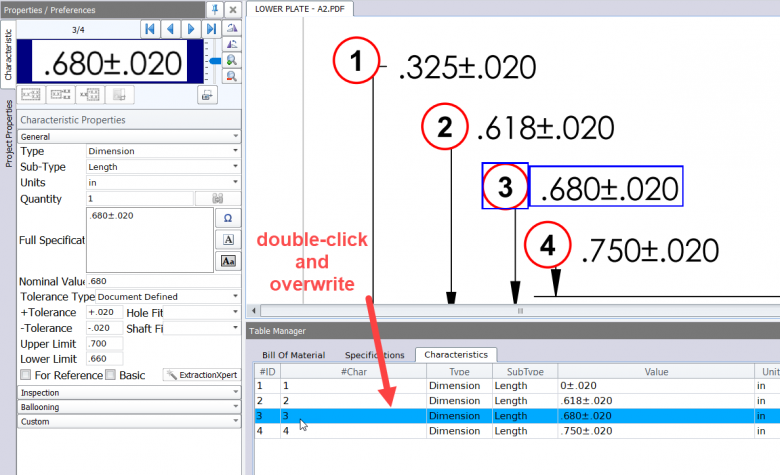Click the third capture-region extraction mode icon

pyautogui.click(x=90, y=95)
